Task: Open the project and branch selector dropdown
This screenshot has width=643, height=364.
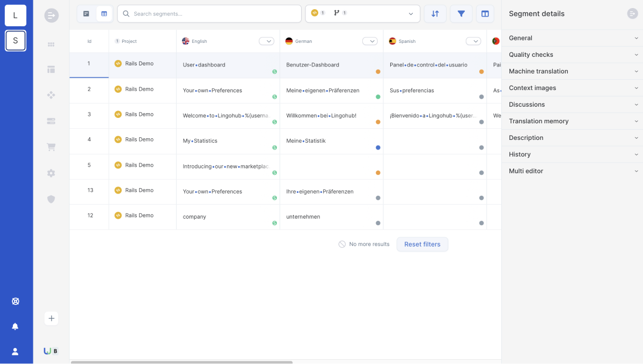Action: pyautogui.click(x=363, y=13)
